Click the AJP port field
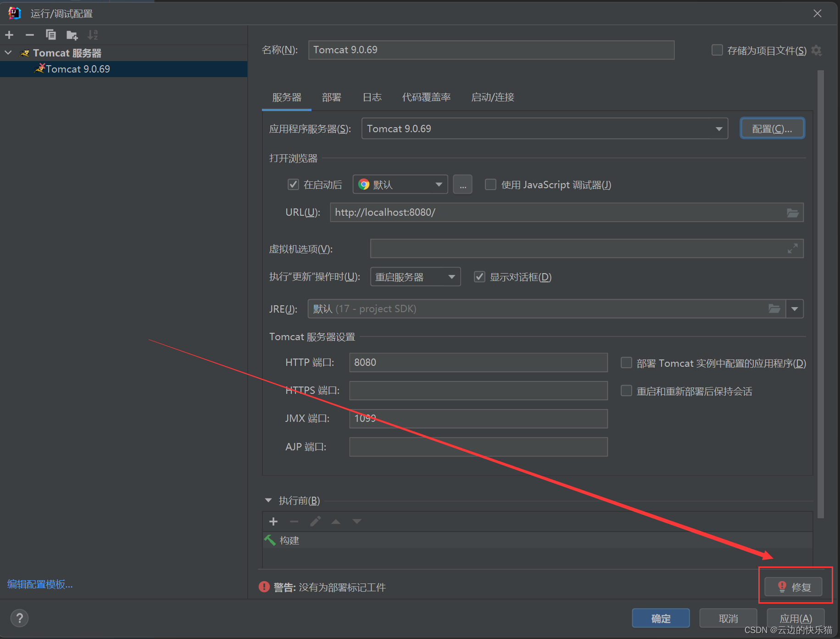The image size is (840, 639). click(x=478, y=447)
